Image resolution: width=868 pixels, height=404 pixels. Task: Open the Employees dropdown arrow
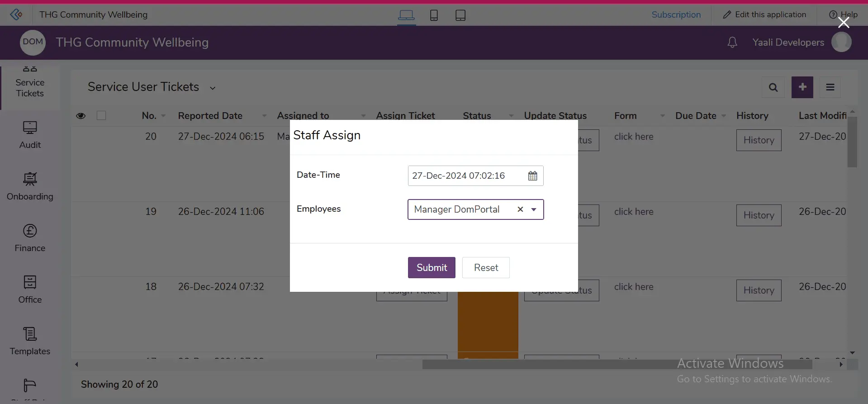click(x=534, y=209)
